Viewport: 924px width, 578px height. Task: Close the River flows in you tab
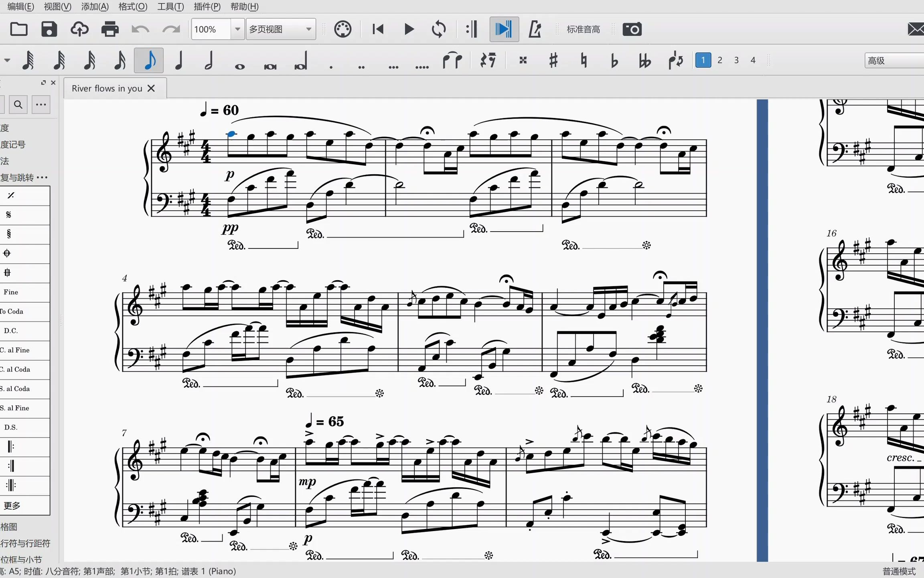point(151,88)
